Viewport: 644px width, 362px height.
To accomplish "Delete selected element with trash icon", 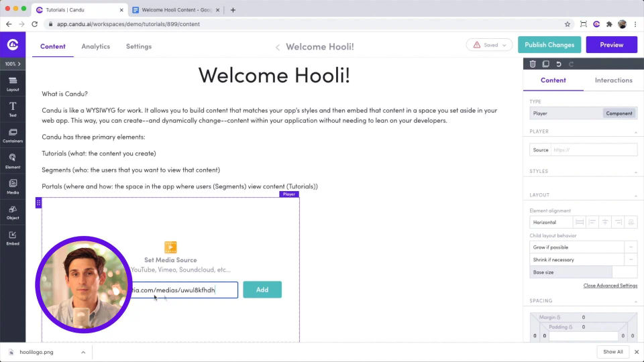I will tap(533, 64).
